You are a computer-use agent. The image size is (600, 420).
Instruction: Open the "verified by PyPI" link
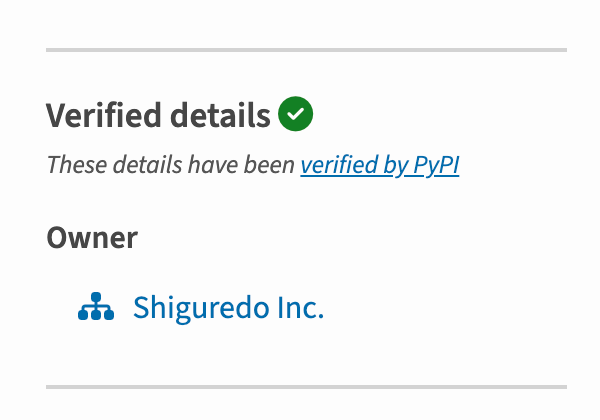coord(379,165)
